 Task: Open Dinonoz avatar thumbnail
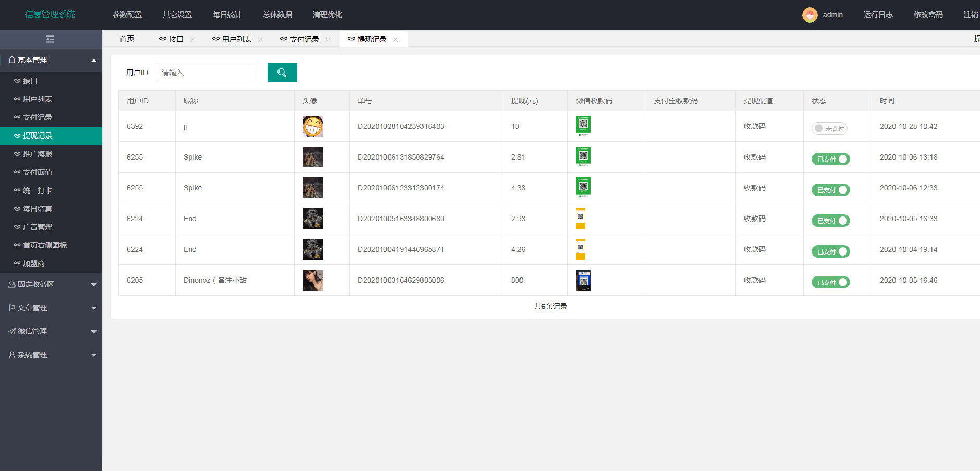click(313, 280)
